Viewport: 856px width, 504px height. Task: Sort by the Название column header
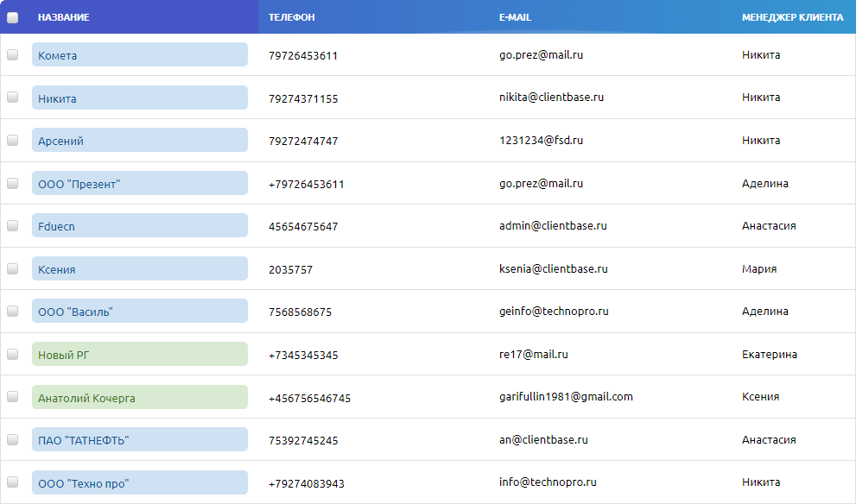[x=63, y=17]
